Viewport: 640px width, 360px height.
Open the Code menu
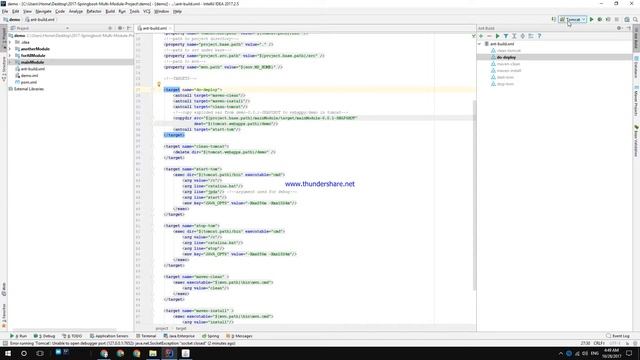point(60,11)
